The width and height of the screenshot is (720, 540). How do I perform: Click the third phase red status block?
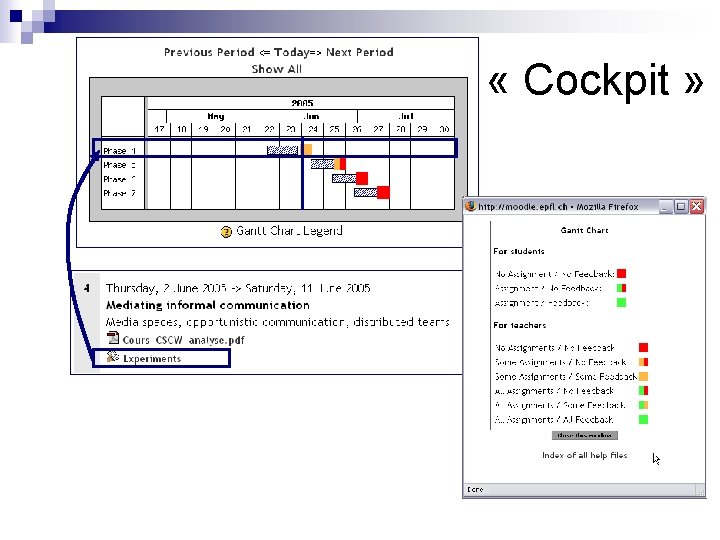(x=362, y=178)
